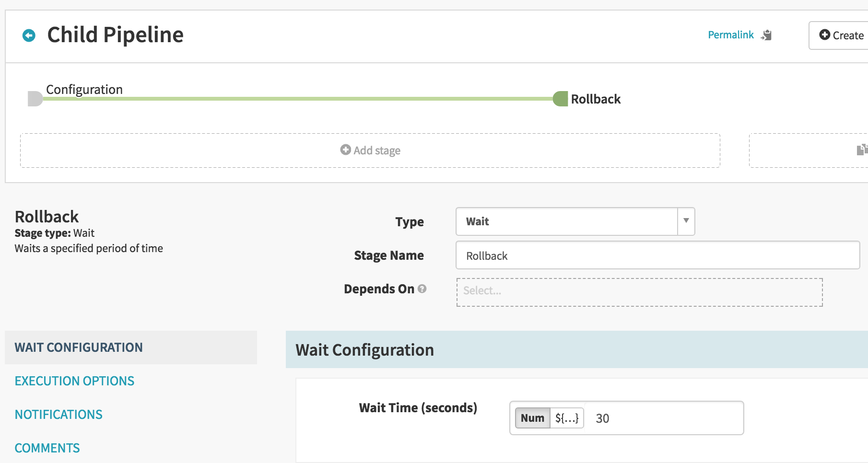Click the plus icon on Create button
This screenshot has width=868, height=463.
(x=824, y=35)
